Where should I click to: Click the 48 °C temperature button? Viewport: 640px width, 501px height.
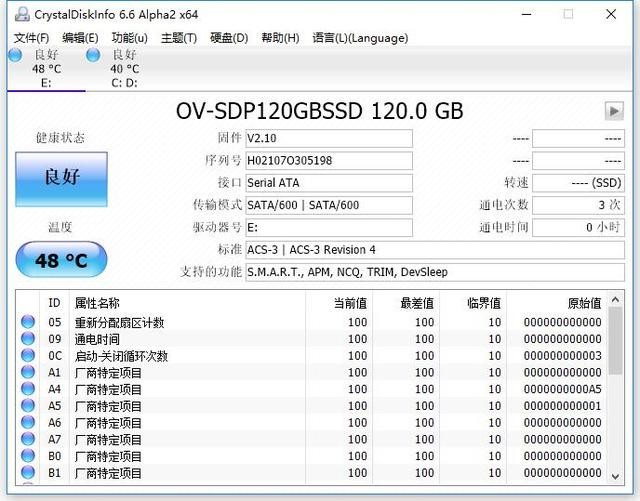[x=61, y=259]
